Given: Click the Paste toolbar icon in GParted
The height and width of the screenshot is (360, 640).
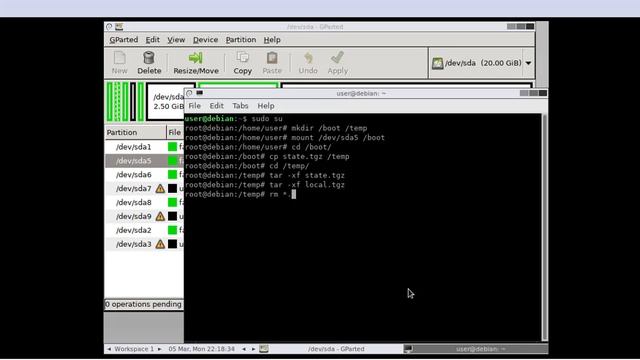Looking at the screenshot, I should (272, 63).
